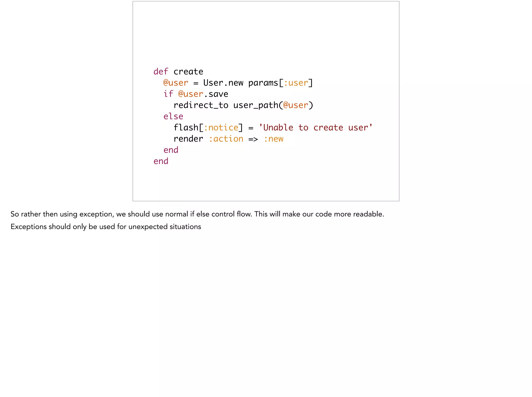
Task: Click the method name 'create'
Action: (188, 71)
